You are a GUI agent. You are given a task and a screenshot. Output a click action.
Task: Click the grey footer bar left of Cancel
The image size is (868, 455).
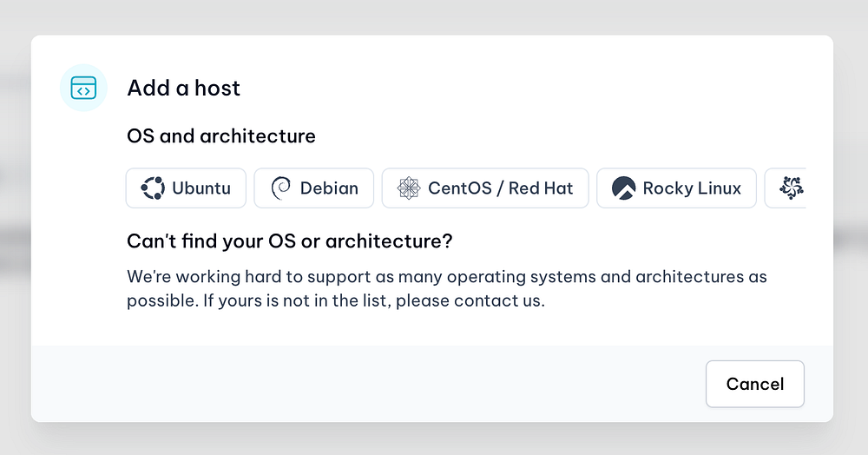347,384
